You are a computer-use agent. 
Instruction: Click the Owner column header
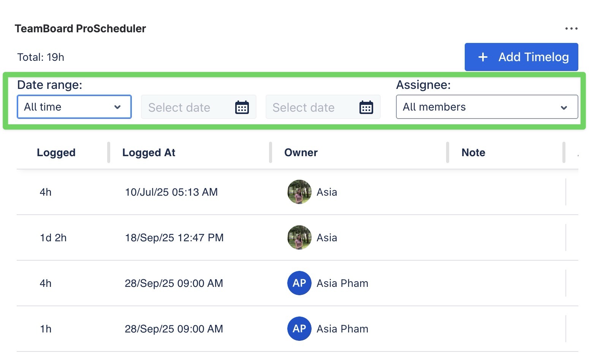(x=301, y=152)
